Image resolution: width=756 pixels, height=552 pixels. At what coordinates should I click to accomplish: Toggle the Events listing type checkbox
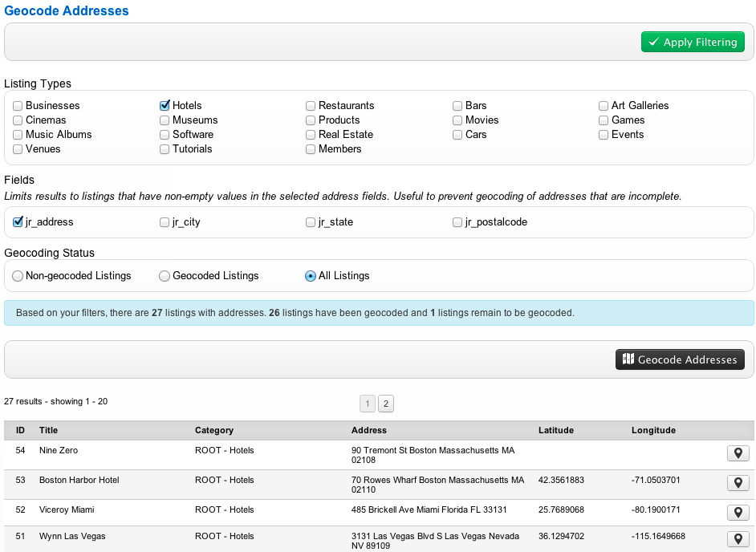[604, 135]
